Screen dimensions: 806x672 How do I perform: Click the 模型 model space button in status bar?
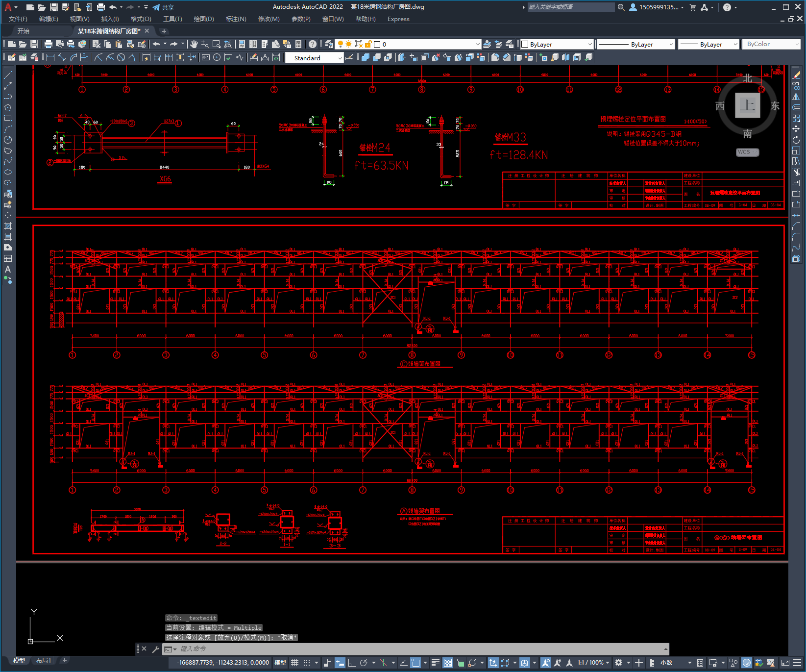pyautogui.click(x=280, y=663)
